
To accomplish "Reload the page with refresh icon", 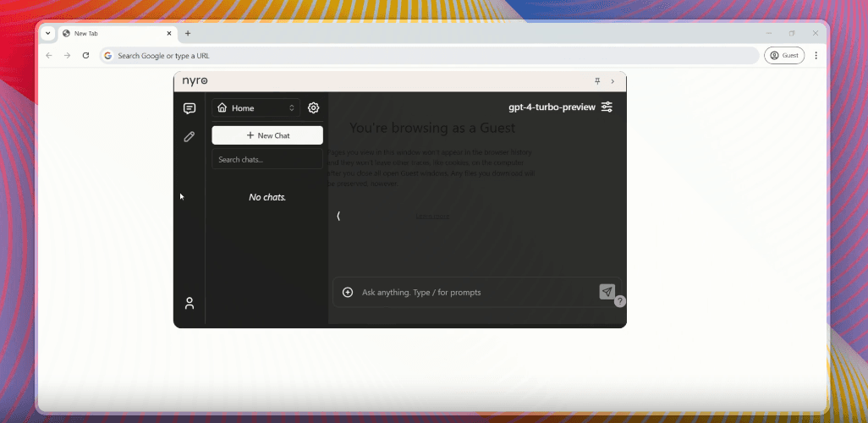I will 85,55.
